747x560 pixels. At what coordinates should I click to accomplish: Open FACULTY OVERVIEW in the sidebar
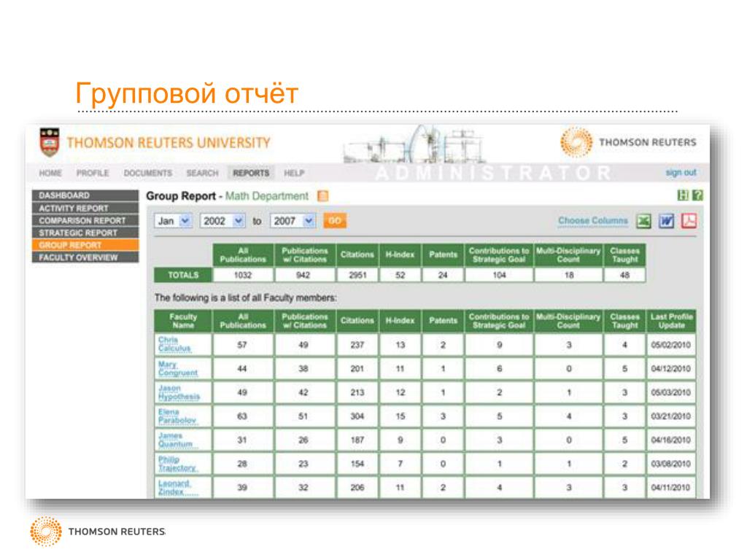[85, 257]
